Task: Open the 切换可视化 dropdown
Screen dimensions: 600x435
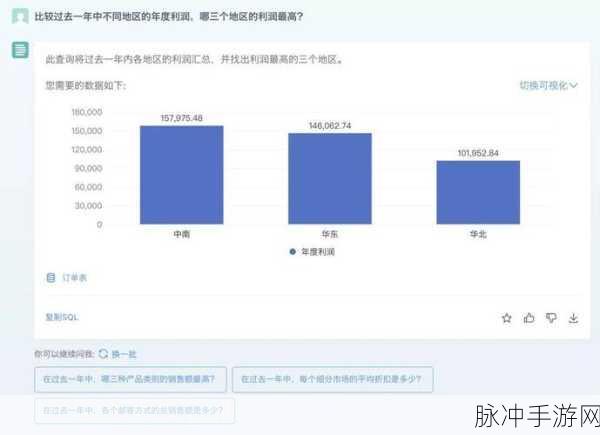Action: tap(548, 85)
